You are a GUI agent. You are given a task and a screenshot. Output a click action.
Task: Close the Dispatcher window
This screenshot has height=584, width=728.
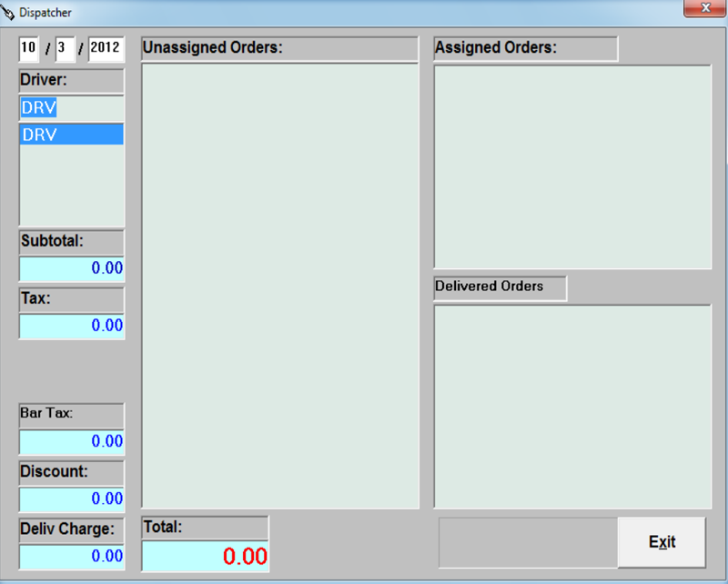pos(704,8)
